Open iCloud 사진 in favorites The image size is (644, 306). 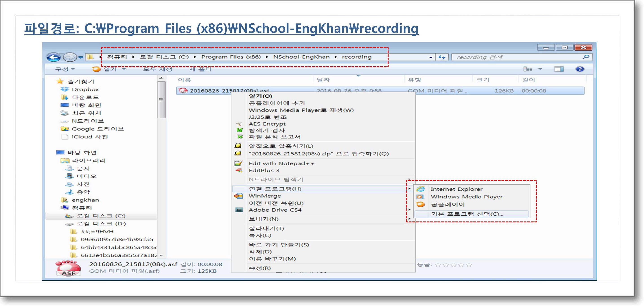coord(90,137)
